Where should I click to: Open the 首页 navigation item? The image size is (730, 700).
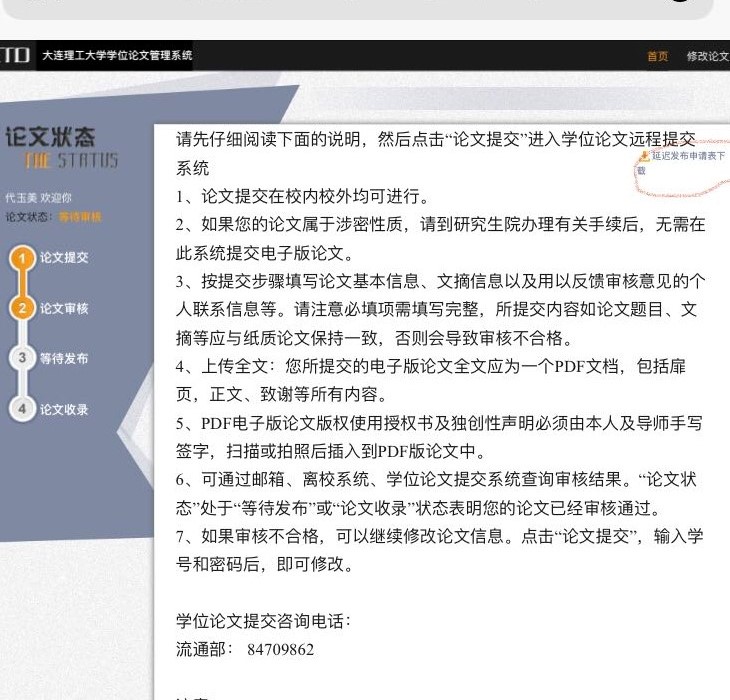[657, 56]
